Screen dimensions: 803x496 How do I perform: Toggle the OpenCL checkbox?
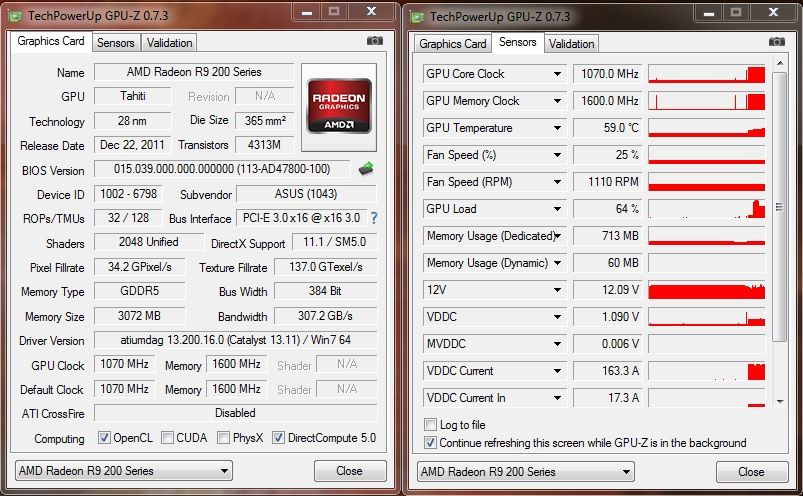coord(105,438)
